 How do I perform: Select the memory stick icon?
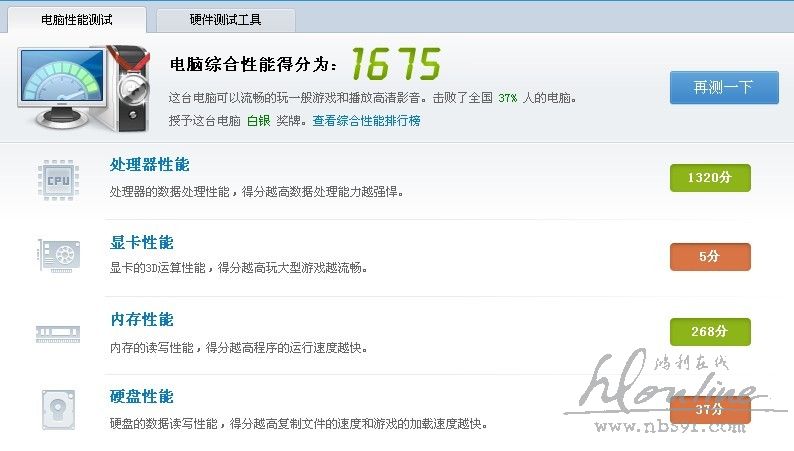click(x=58, y=334)
